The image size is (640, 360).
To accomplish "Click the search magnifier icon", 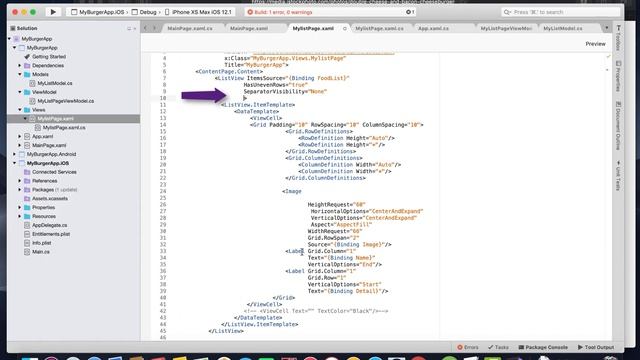I will tap(507, 12).
